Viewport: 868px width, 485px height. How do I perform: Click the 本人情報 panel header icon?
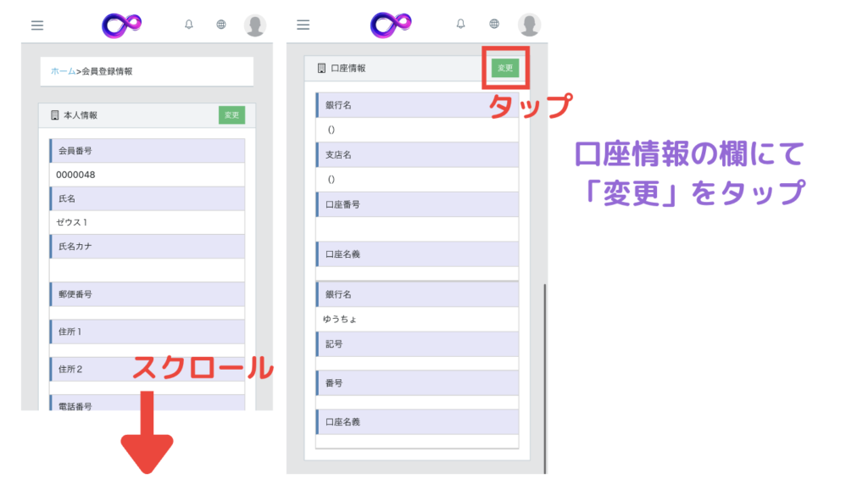(x=55, y=114)
